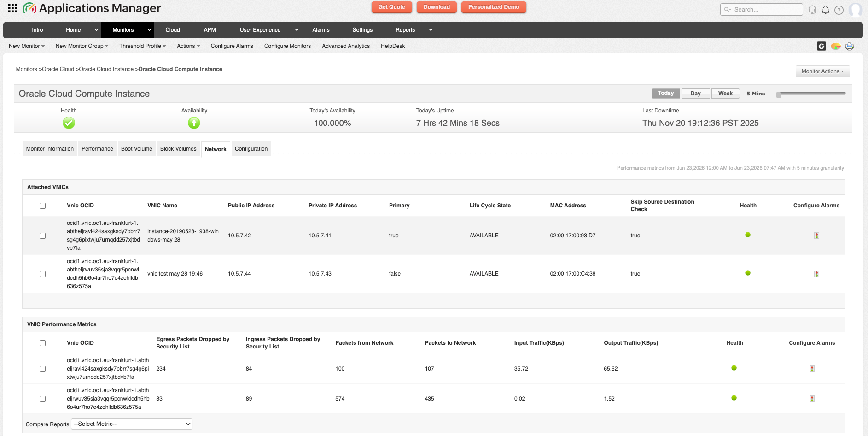This screenshot has width=868, height=436.
Task: Expand the Monitors menu arrow
Action: coord(149,30)
